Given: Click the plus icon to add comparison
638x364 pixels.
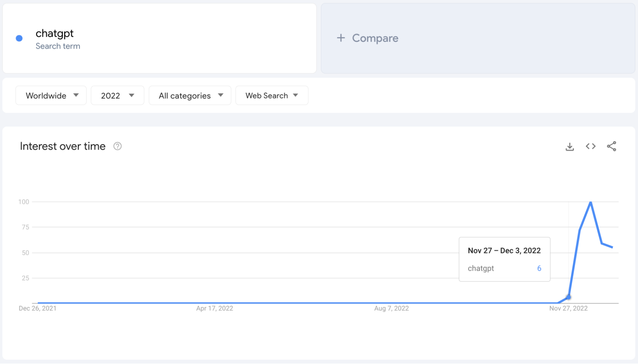Looking at the screenshot, I should (x=341, y=38).
